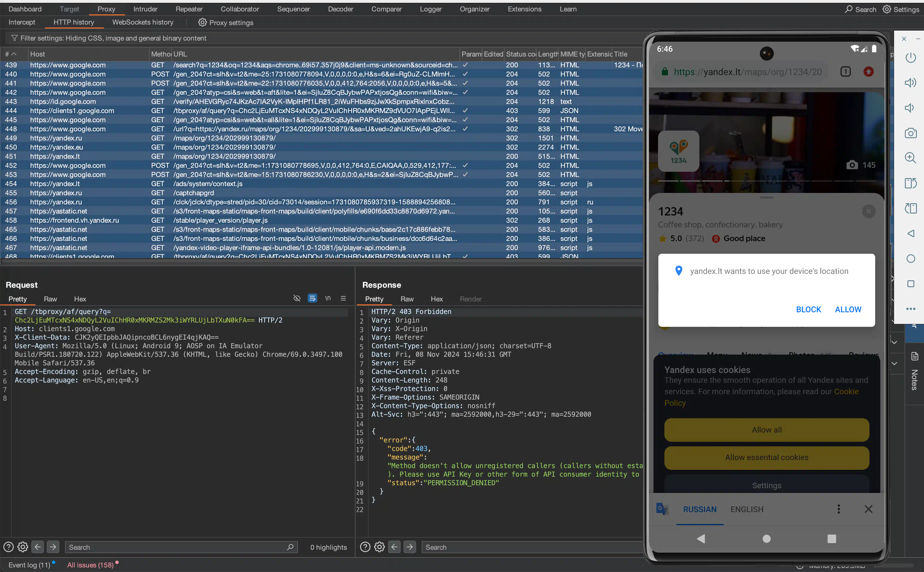Toggle hide non-printable characters icon in Request

point(297,298)
